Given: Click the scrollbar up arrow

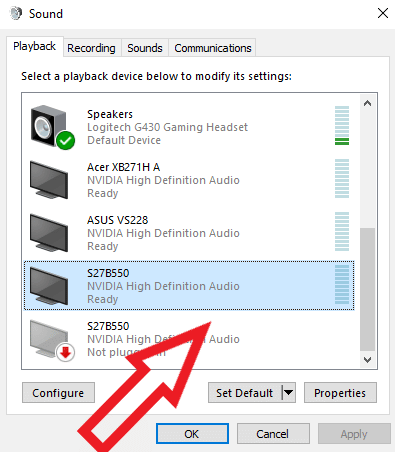Looking at the screenshot, I should pos(367,103).
